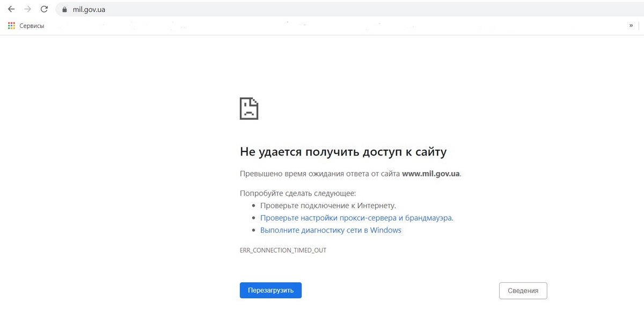The width and height of the screenshot is (644, 316).
Task: Click the Сведения details button
Action: tap(523, 291)
